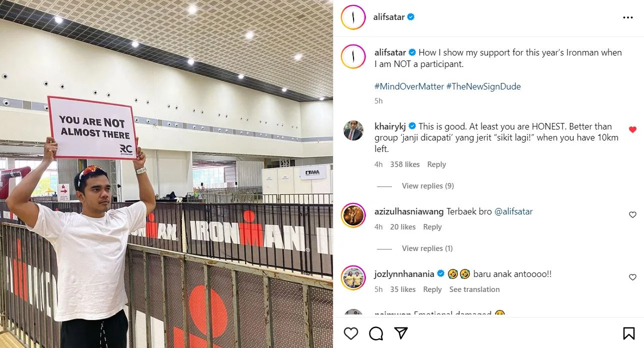Open jozlynnhanania's profile avatar
644x348 pixels.
[x=353, y=277]
